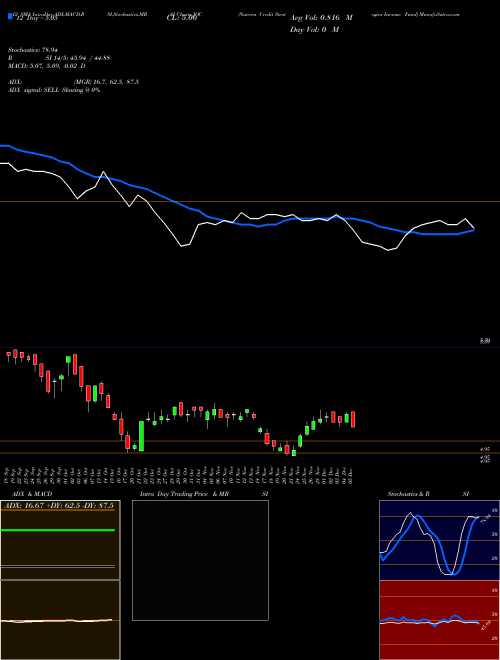Screen dimensions: 500x660
Task: Click the empty intraday trading price chart box
Action: 200,560
